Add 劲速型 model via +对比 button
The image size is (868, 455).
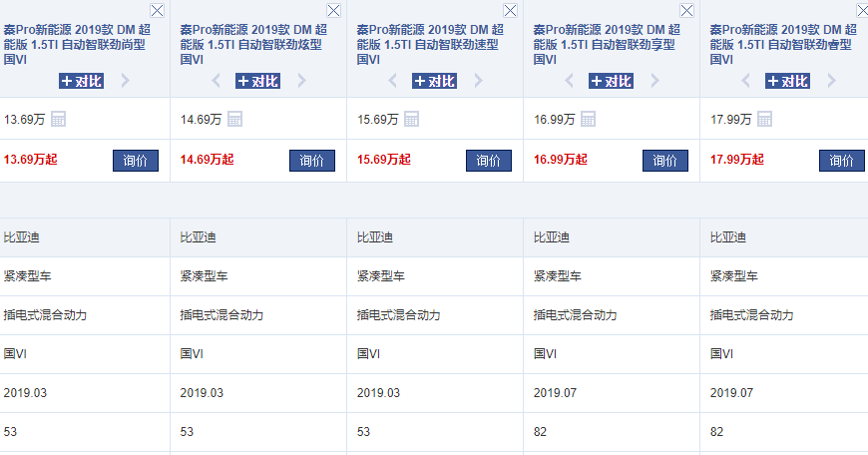pyautogui.click(x=434, y=81)
